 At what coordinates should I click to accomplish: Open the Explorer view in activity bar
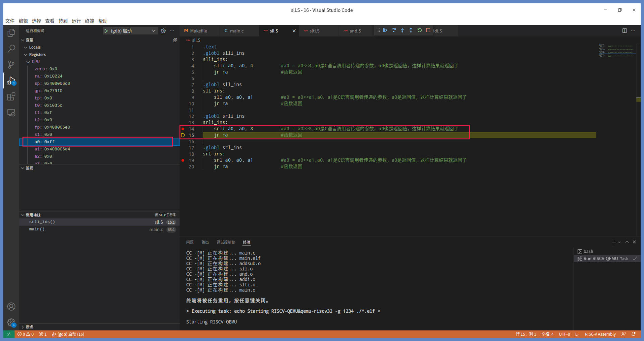tap(11, 33)
